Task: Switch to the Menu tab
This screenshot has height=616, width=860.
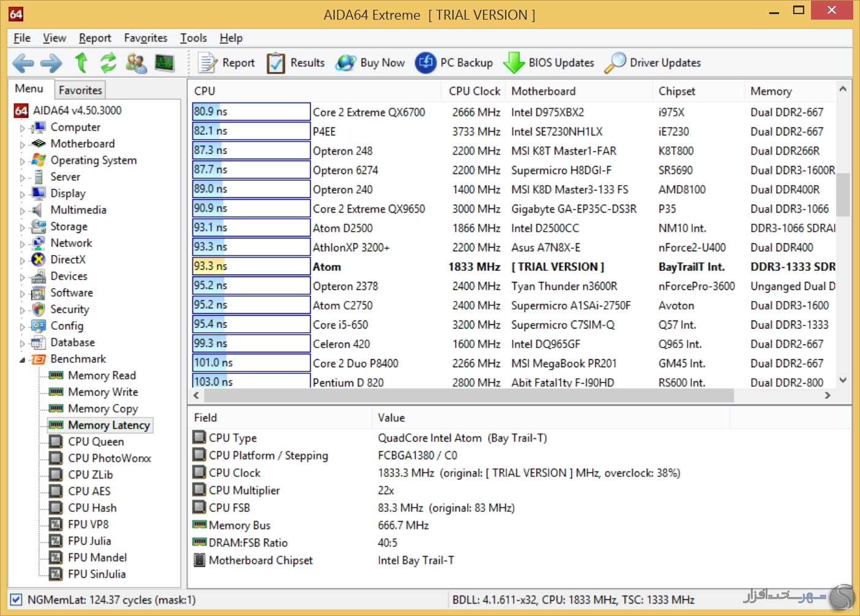Action: 29,88
